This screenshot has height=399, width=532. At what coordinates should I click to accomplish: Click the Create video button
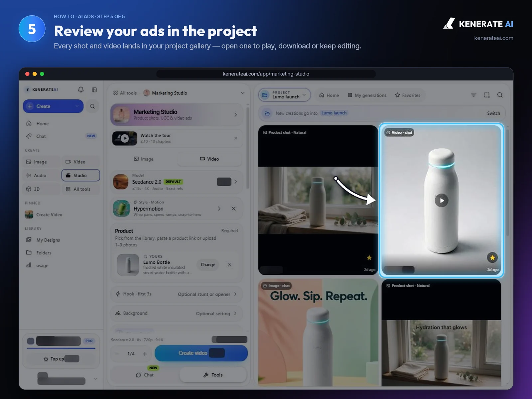201,353
